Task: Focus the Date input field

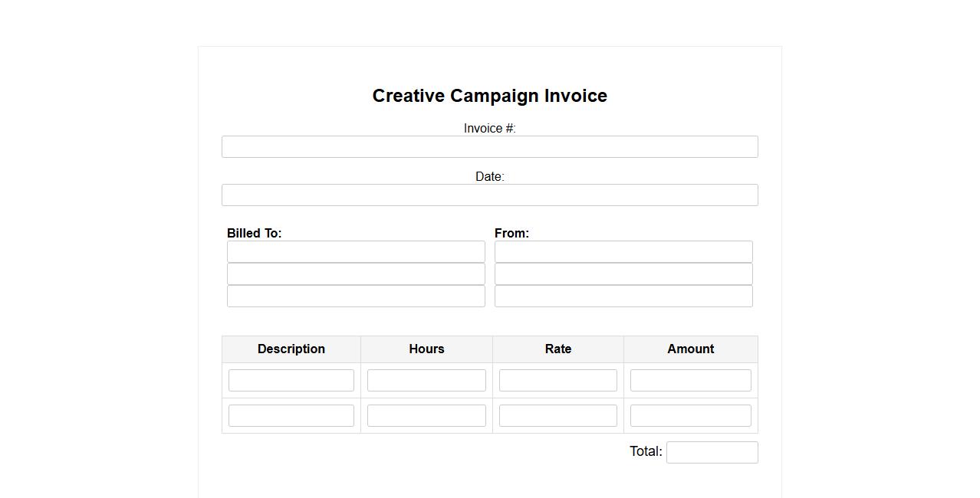Action: pos(489,195)
